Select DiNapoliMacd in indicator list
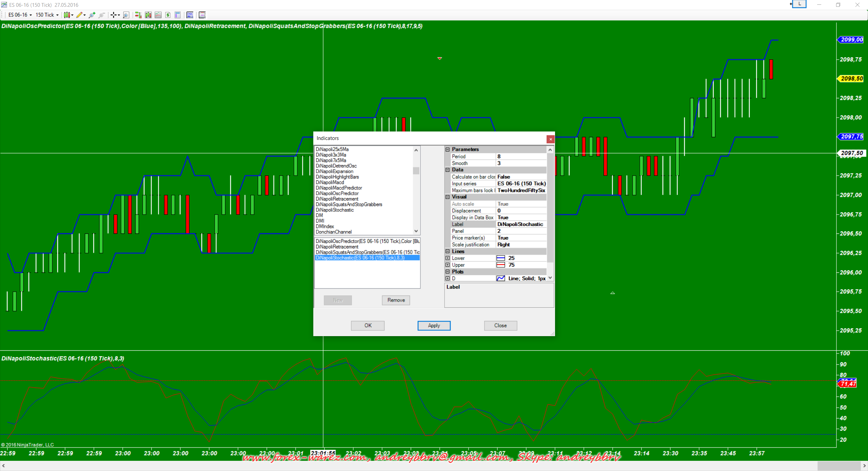This screenshot has width=868, height=471. [x=330, y=182]
